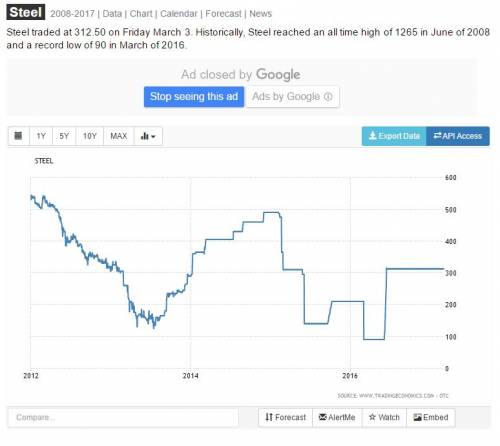Select the 5Y time range
The image size is (500, 446).
click(x=64, y=136)
